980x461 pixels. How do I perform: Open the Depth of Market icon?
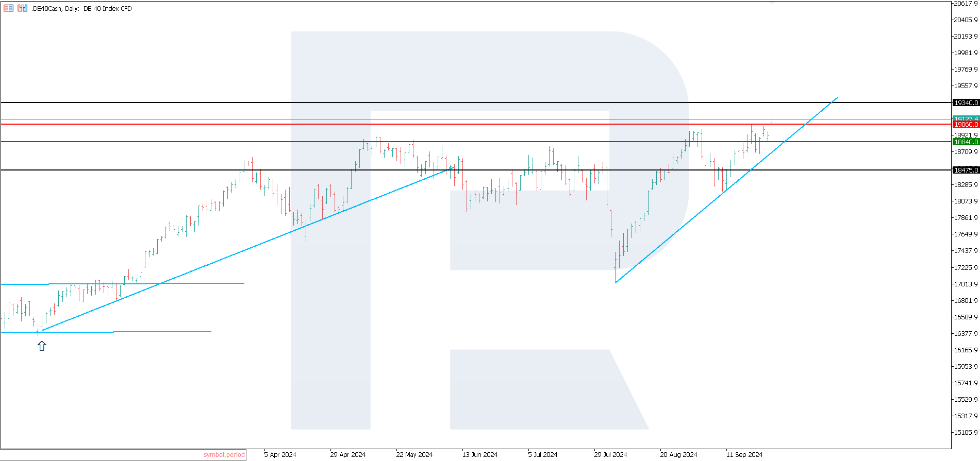click(x=8, y=8)
